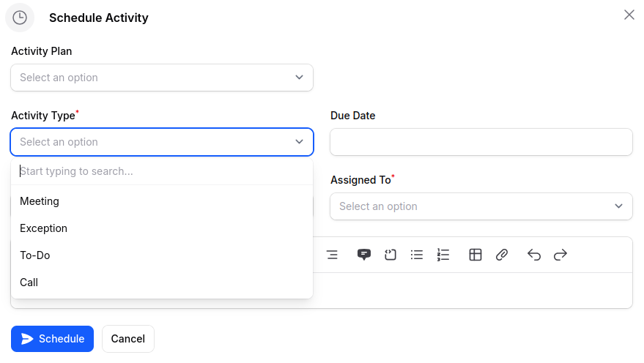Toggle bullet list formatting
This screenshot has height=363, width=644.
point(416,255)
